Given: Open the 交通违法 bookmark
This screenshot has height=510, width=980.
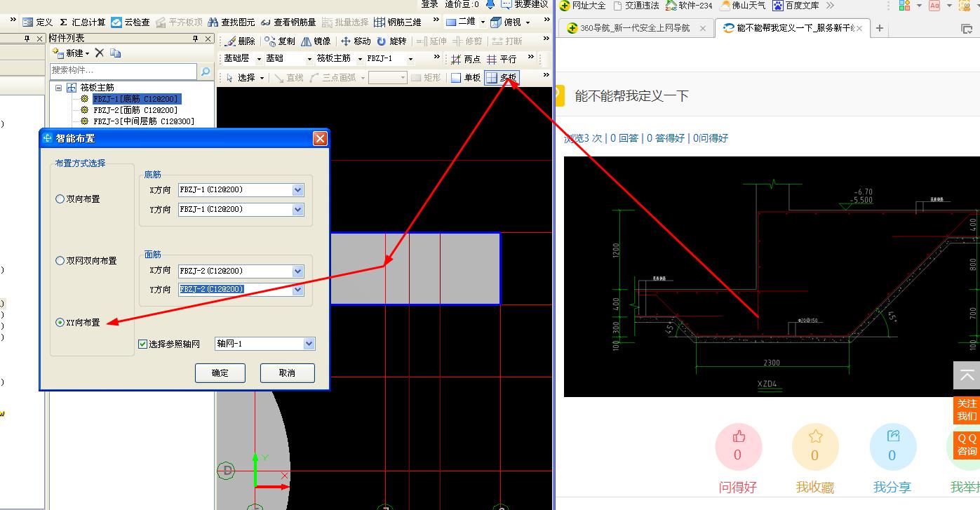Looking at the screenshot, I should tap(636, 6).
